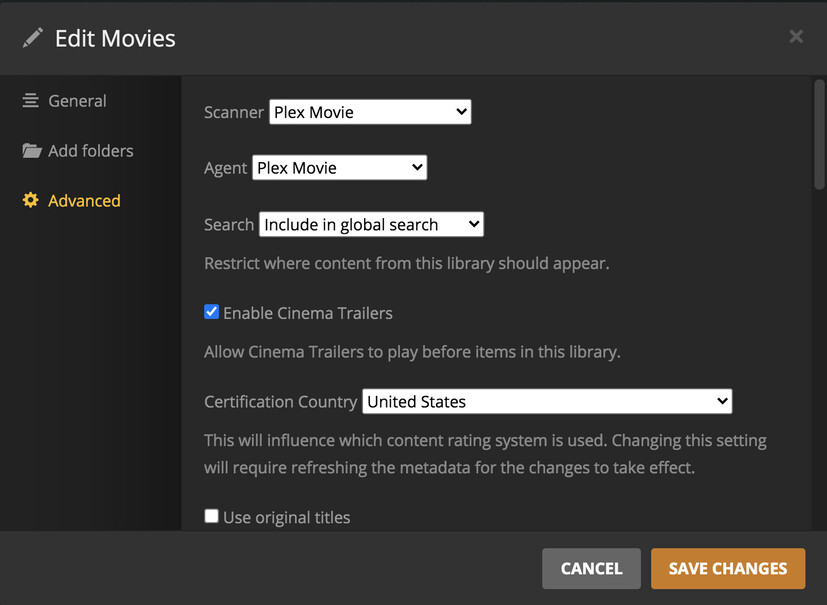827x605 pixels.
Task: Disable the Enable Cinema Trailers checkbox
Action: pyautogui.click(x=211, y=312)
